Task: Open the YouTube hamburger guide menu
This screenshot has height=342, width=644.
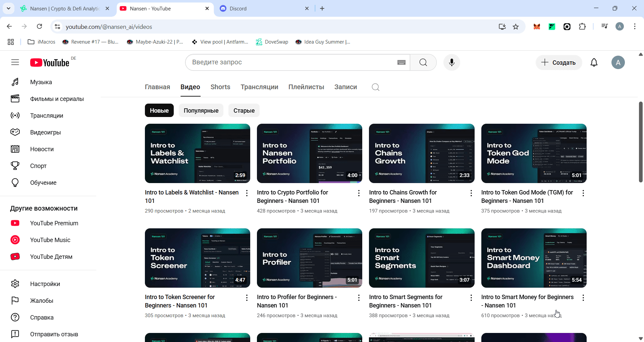Action: (x=15, y=62)
